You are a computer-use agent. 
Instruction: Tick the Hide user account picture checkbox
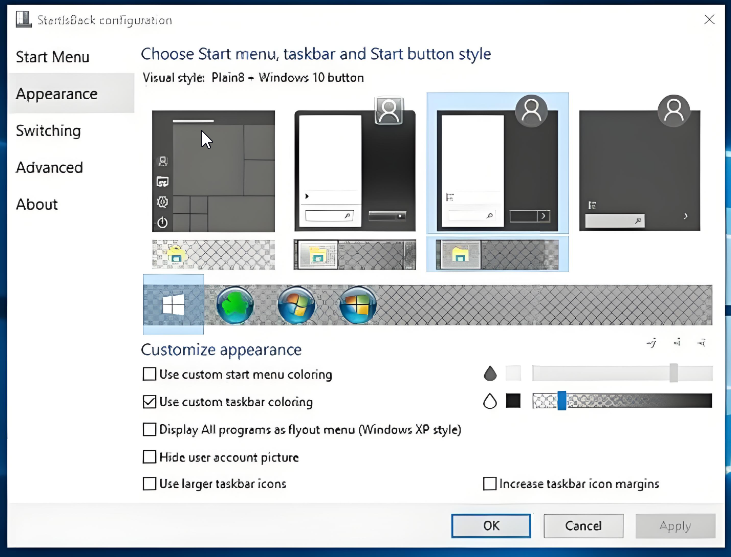pyautogui.click(x=150, y=457)
